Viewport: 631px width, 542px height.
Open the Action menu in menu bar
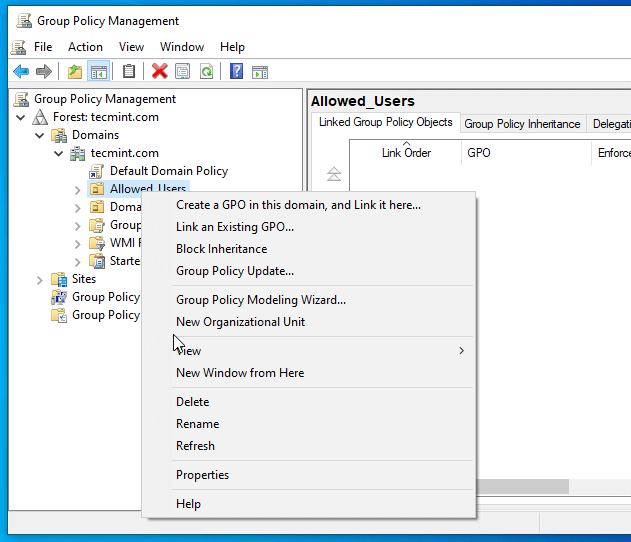point(85,47)
